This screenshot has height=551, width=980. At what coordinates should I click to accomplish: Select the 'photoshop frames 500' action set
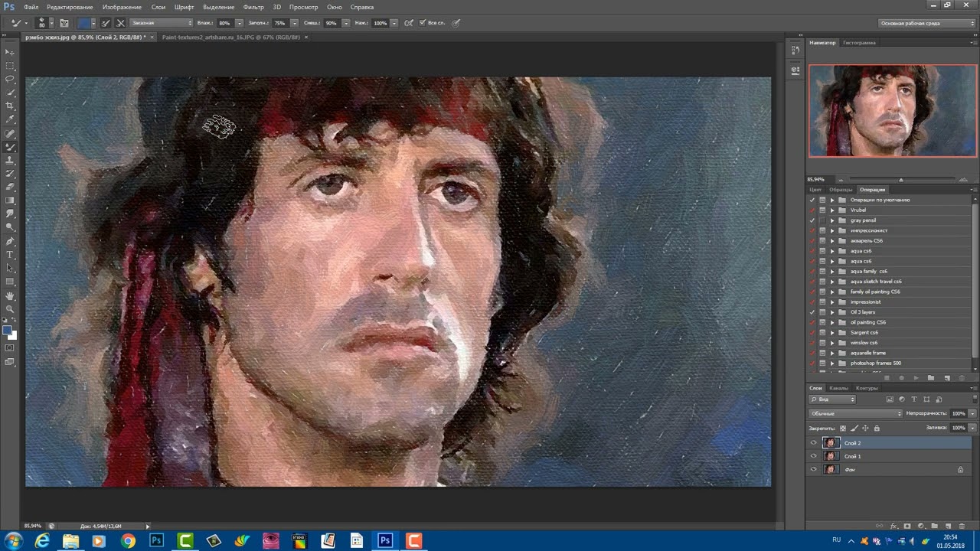click(875, 363)
